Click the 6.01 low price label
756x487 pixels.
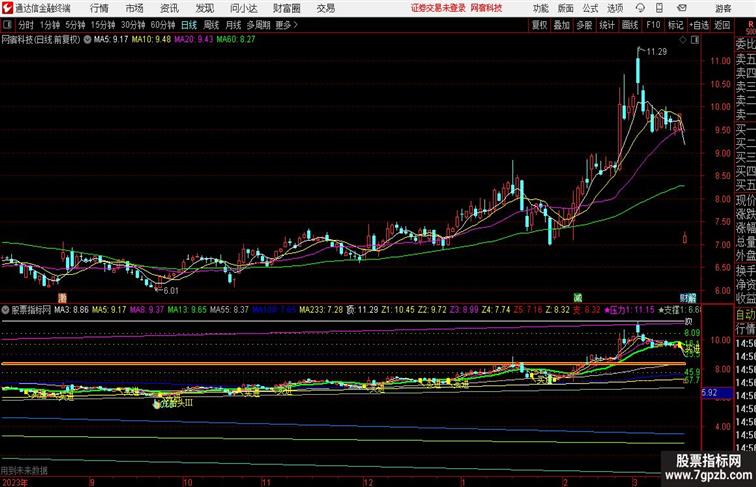[171, 291]
